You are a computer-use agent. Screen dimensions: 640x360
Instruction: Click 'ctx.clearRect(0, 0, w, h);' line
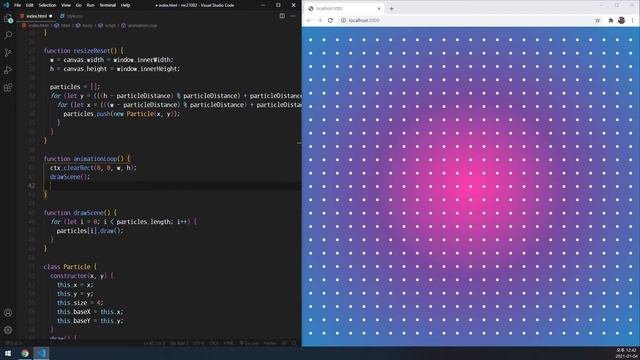[x=93, y=168]
